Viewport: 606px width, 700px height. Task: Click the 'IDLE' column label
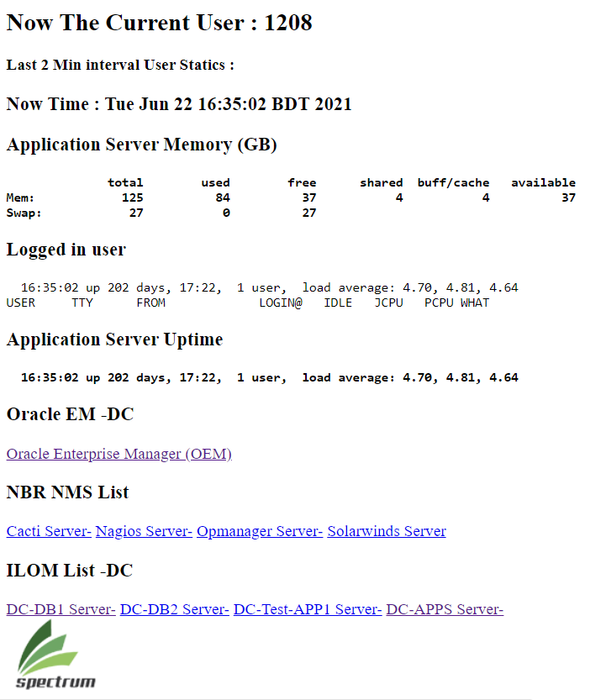[x=338, y=303]
